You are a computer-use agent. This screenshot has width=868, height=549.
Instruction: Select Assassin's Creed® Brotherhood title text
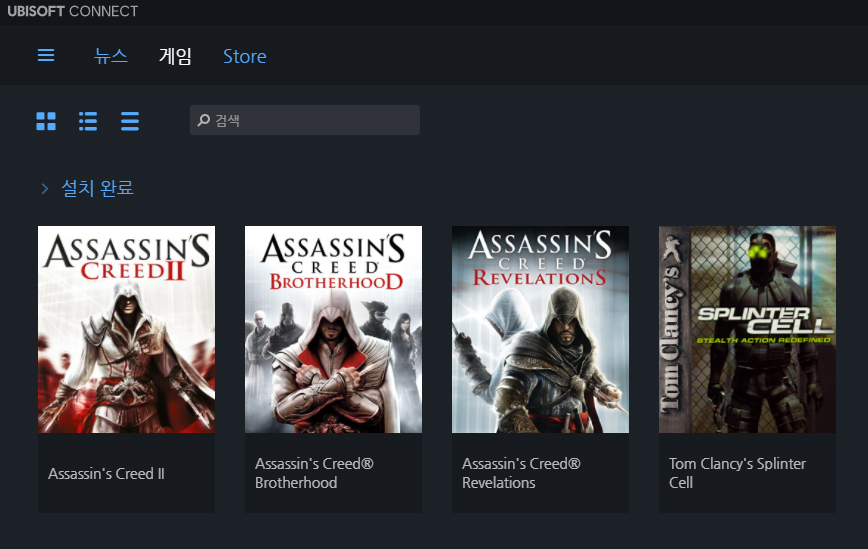point(314,473)
